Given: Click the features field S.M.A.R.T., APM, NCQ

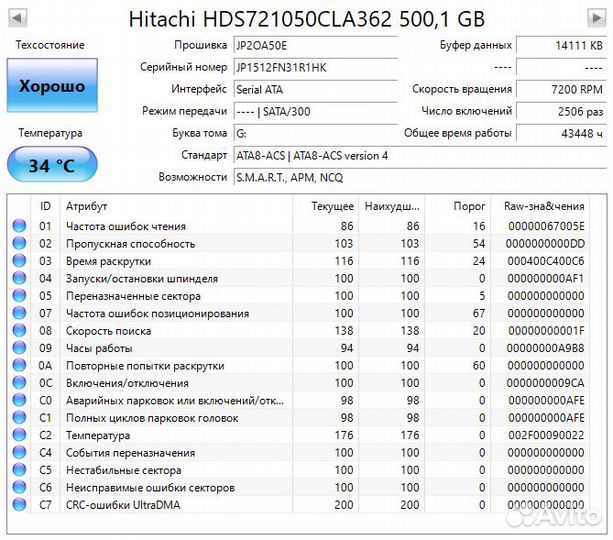Looking at the screenshot, I should pos(420,178).
